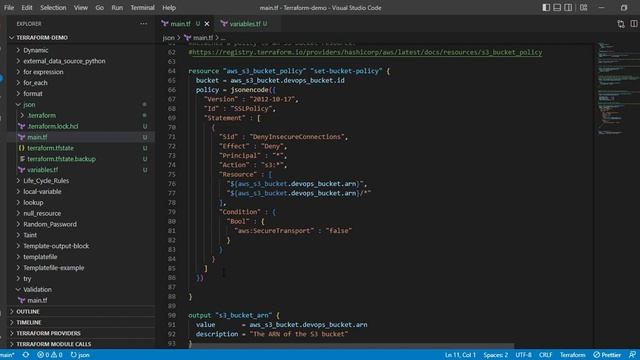The image size is (640, 360).
Task: Click json breadcrumb segment
Action: point(168,38)
